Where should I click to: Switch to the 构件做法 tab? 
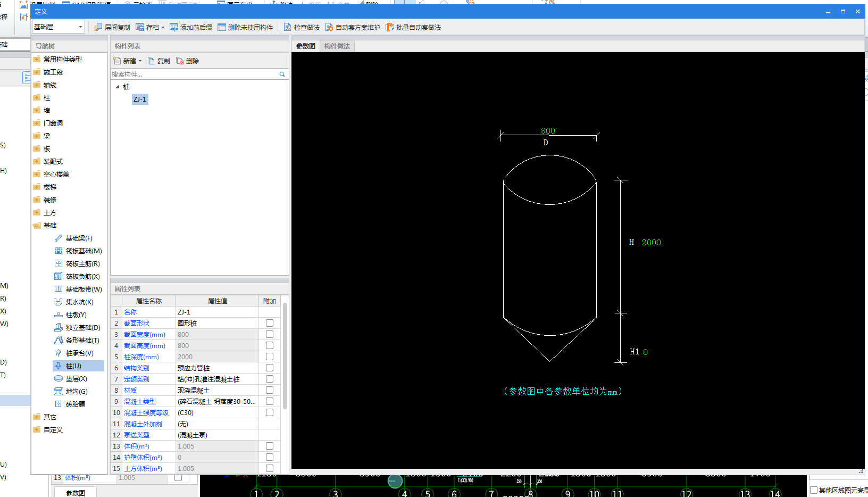(x=337, y=46)
